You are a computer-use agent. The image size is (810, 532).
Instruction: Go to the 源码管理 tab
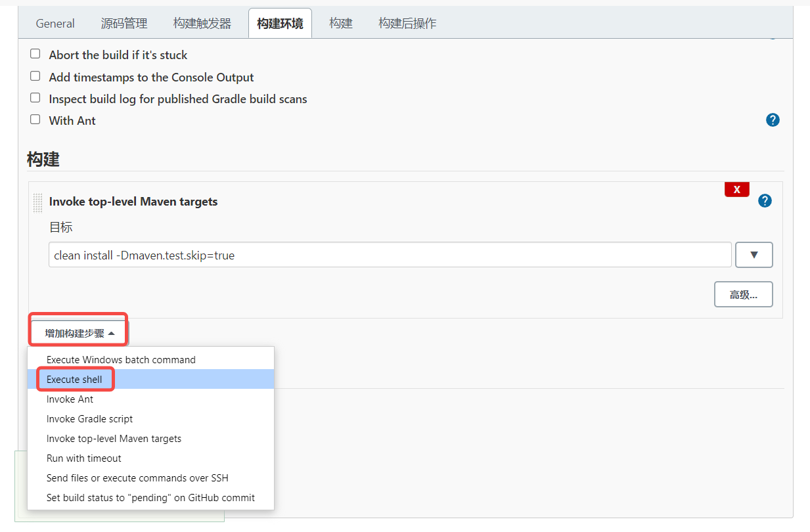(x=124, y=24)
